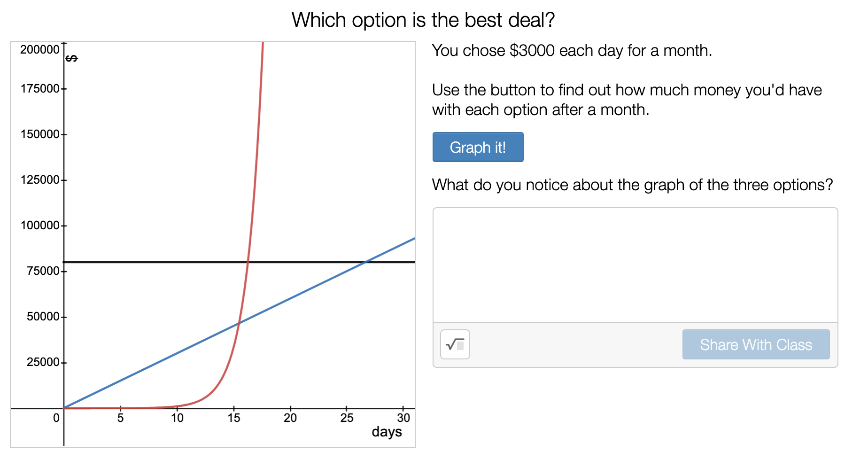Click the 200000 label at top of axis
Image resolution: width=868 pixels, height=459 pixels.
point(40,49)
